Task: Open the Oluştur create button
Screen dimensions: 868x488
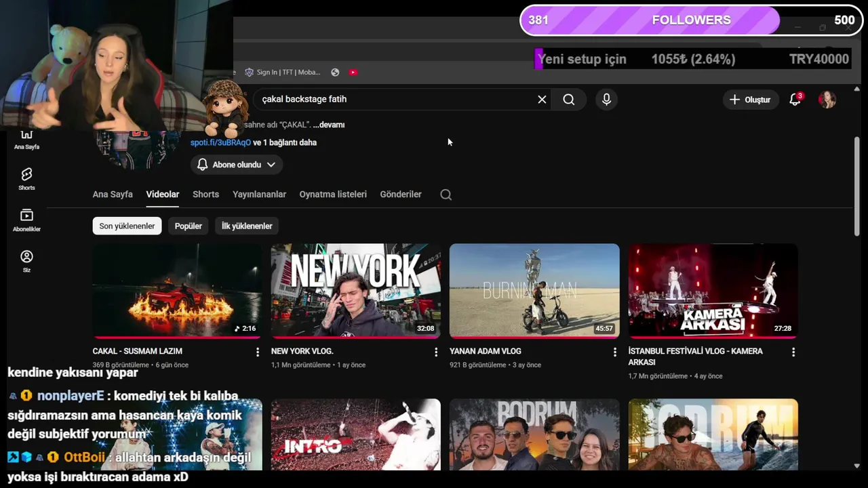Action: [x=751, y=100]
